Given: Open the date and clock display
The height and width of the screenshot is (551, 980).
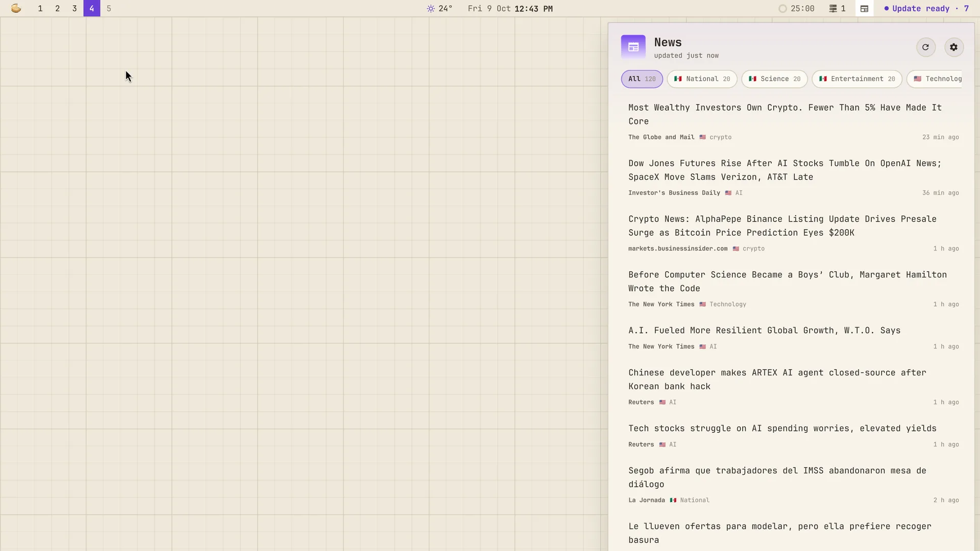Looking at the screenshot, I should (510, 8).
